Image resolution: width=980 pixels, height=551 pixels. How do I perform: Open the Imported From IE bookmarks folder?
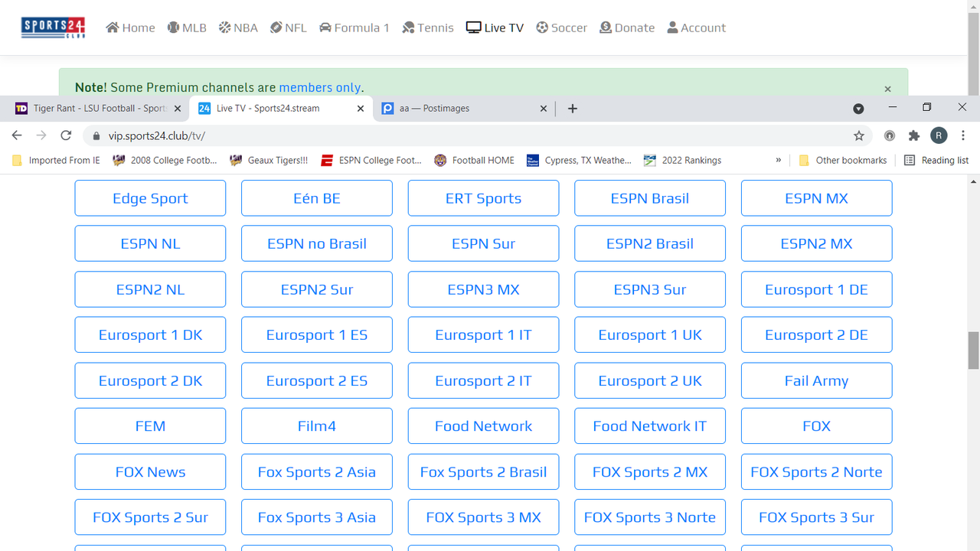(x=57, y=161)
